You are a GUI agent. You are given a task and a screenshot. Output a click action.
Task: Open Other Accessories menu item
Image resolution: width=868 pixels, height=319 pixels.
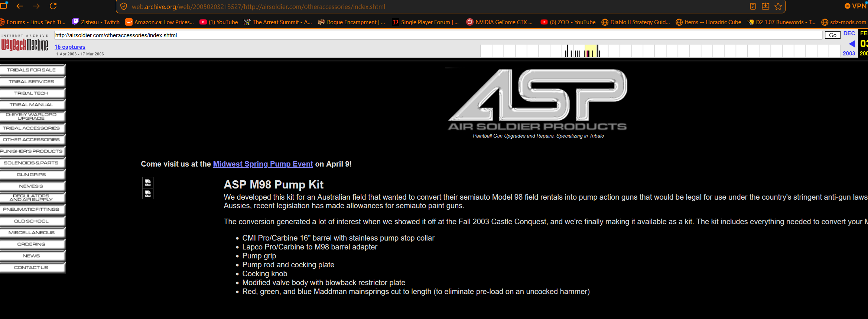tap(33, 140)
